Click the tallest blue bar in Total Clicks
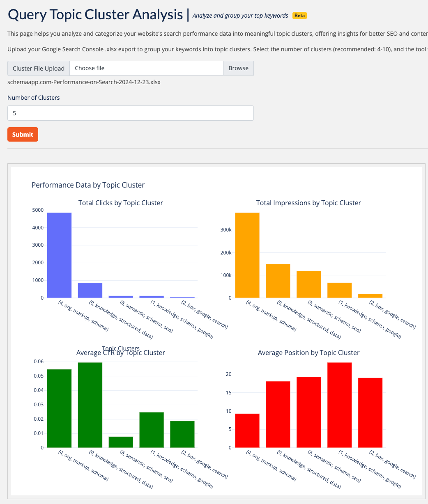The height and width of the screenshot is (504, 428). pyautogui.click(x=59, y=255)
